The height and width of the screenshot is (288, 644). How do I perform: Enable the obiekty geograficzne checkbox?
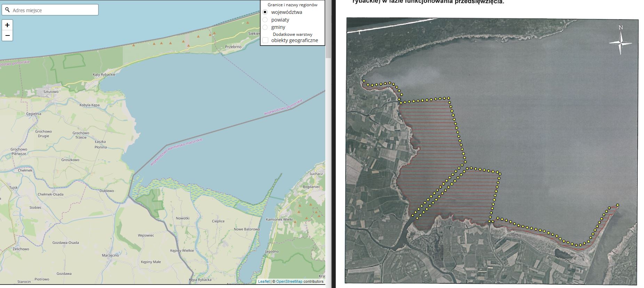click(x=265, y=40)
